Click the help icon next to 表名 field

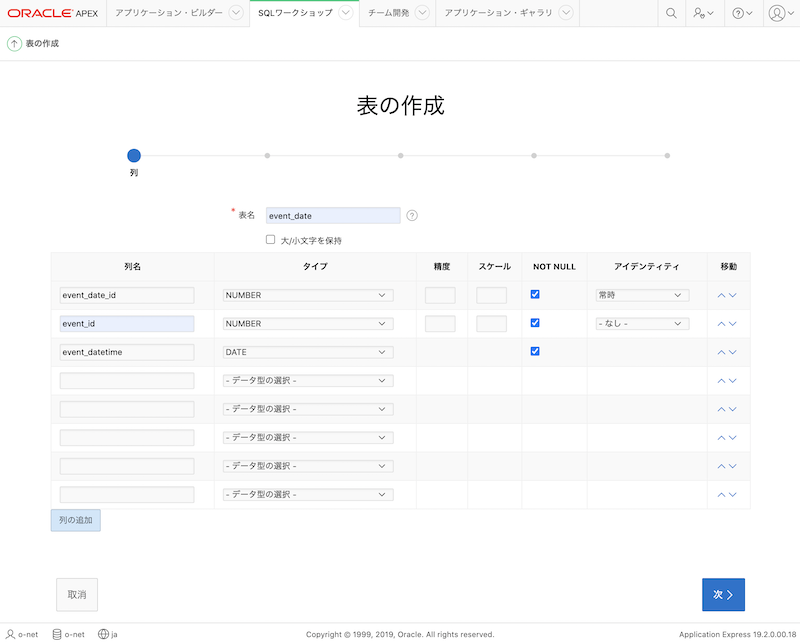coord(412,215)
